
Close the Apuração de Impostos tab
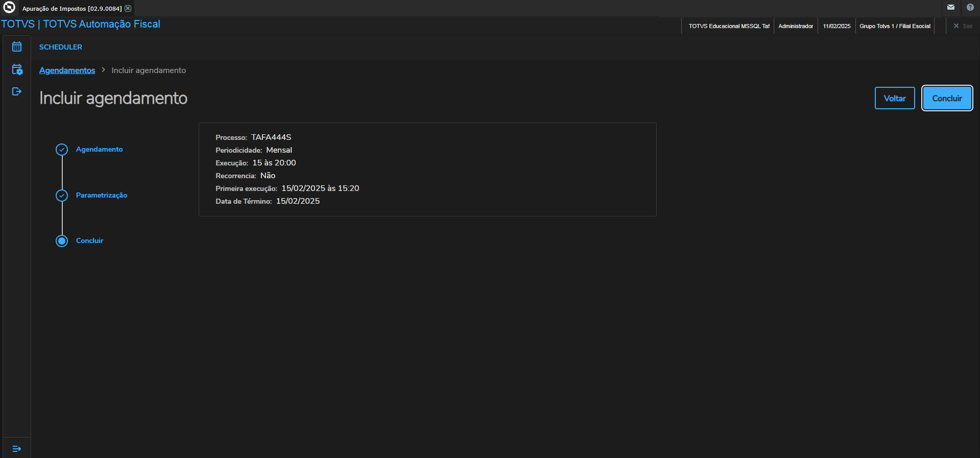[128, 8]
